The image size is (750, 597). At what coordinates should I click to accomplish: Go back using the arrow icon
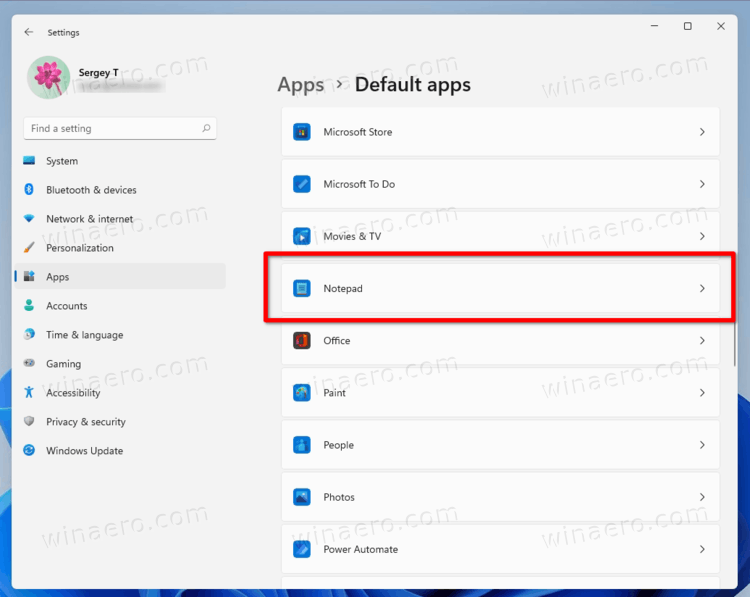click(x=29, y=32)
